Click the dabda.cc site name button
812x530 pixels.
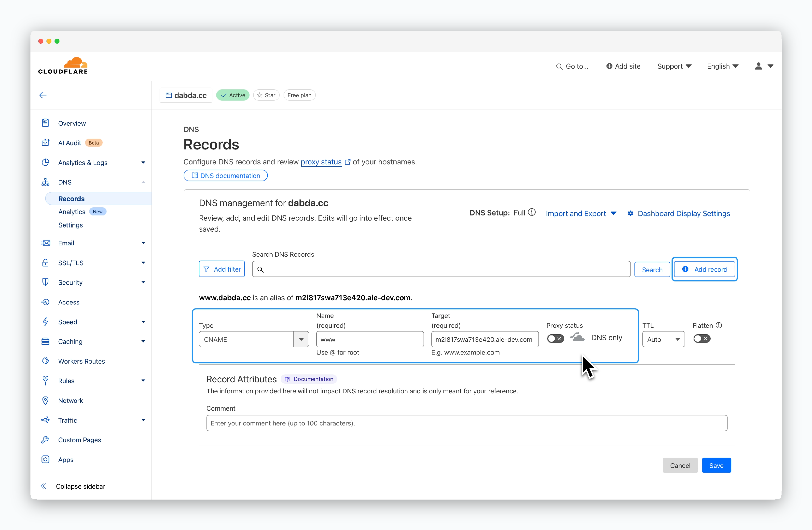pyautogui.click(x=186, y=95)
